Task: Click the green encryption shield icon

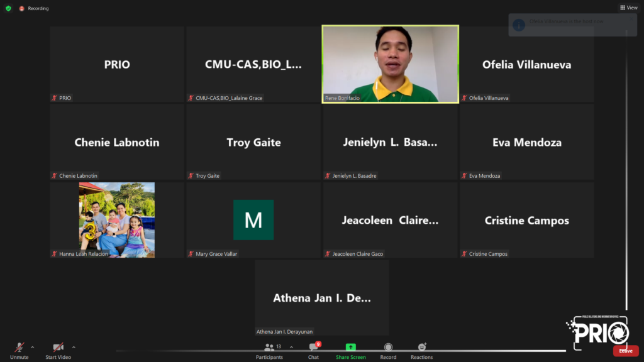Action: click(8, 8)
